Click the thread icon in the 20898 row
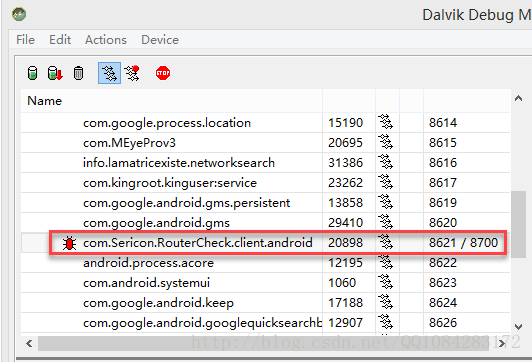Screen dimensions: 532x362 [386, 242]
